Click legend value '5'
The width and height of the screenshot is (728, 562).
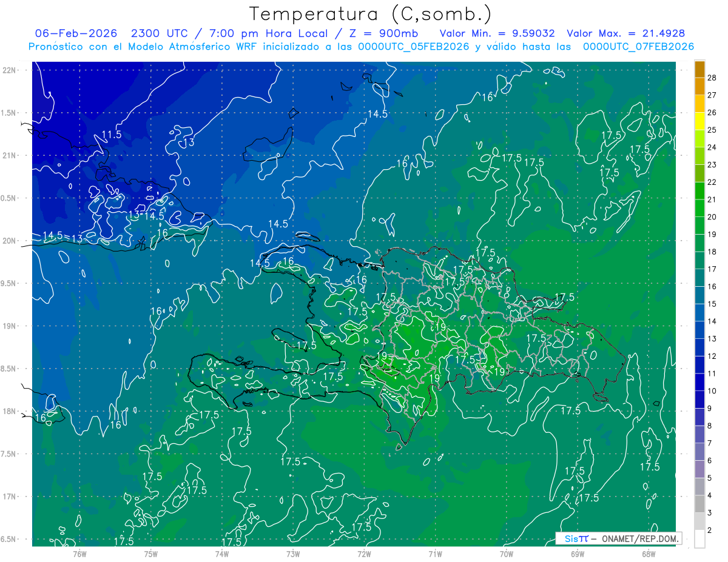[710, 478]
